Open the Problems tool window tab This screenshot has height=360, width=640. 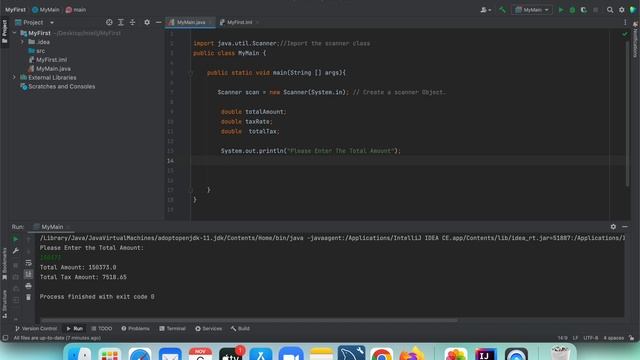(136, 329)
